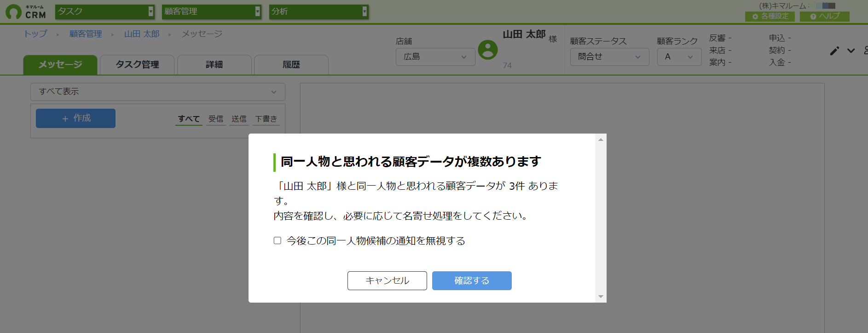Click the customer name 山田 太郎 heading
This screenshot has width=868, height=333.
click(524, 34)
